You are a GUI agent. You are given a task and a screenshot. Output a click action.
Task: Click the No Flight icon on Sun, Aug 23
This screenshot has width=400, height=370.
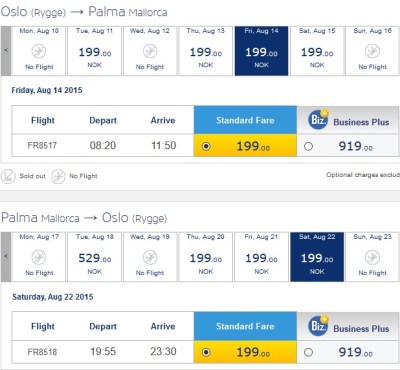click(372, 257)
